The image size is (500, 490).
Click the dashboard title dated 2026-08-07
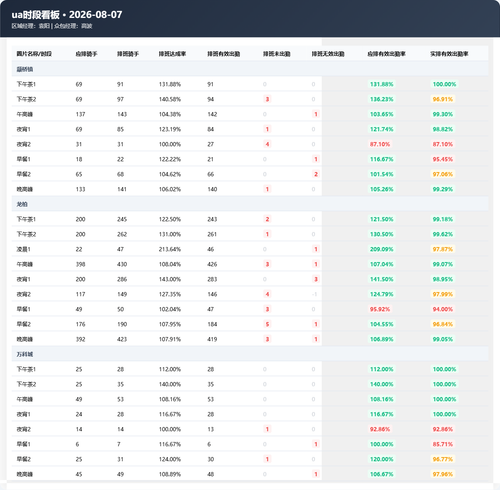[x=67, y=15]
